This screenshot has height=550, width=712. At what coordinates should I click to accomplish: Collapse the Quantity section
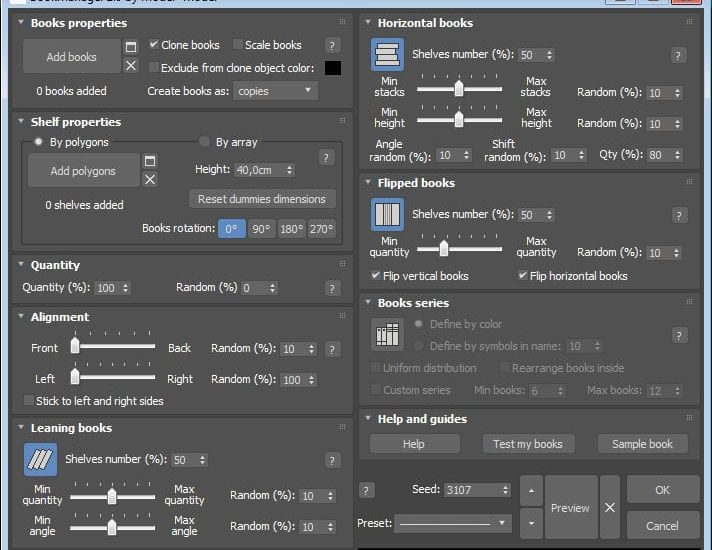pyautogui.click(x=21, y=265)
